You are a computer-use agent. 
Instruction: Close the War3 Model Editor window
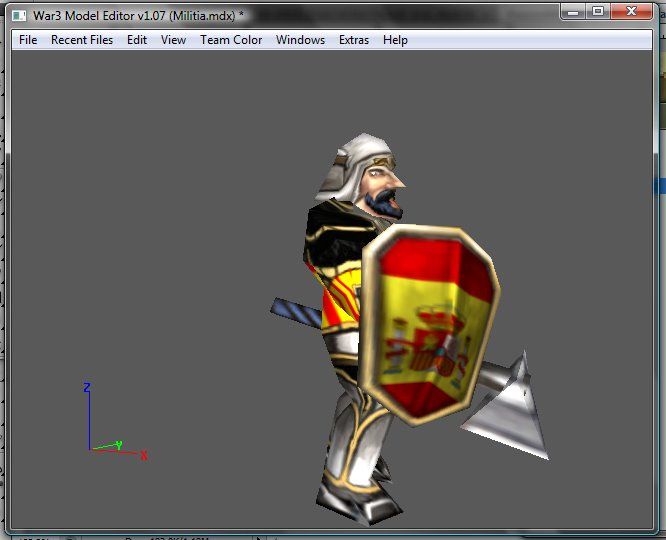coord(631,11)
